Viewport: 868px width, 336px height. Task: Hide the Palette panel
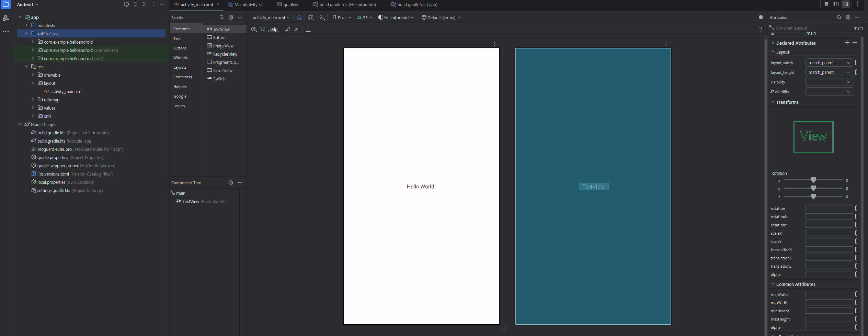240,17
